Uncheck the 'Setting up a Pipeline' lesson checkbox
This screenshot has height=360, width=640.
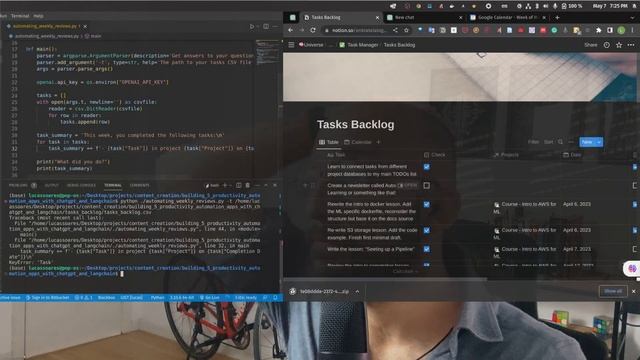pos(427,249)
